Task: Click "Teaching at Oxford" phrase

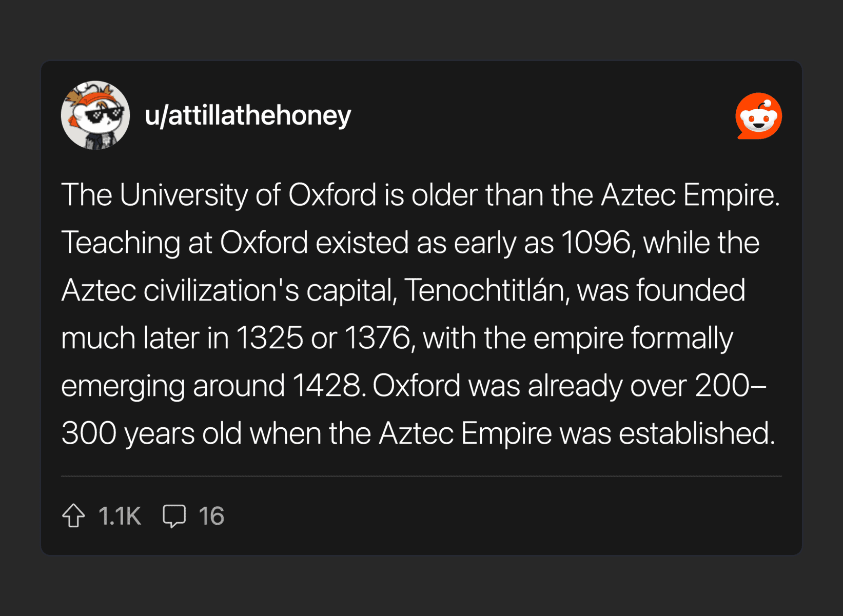Action: tap(184, 243)
